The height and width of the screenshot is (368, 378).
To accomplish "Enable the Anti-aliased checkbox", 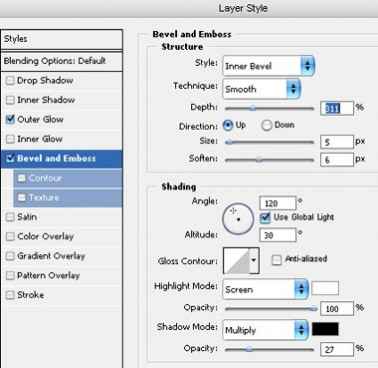I will tap(276, 259).
